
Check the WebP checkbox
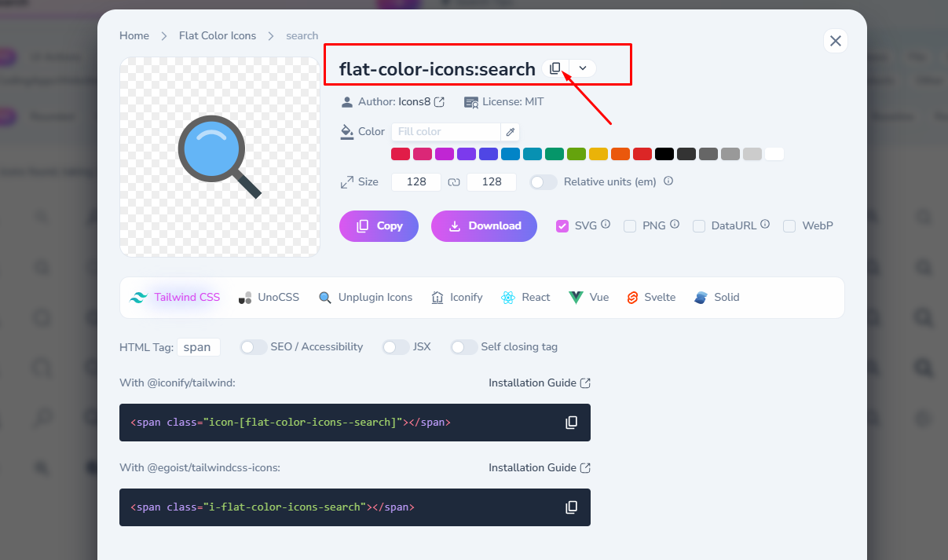789,225
